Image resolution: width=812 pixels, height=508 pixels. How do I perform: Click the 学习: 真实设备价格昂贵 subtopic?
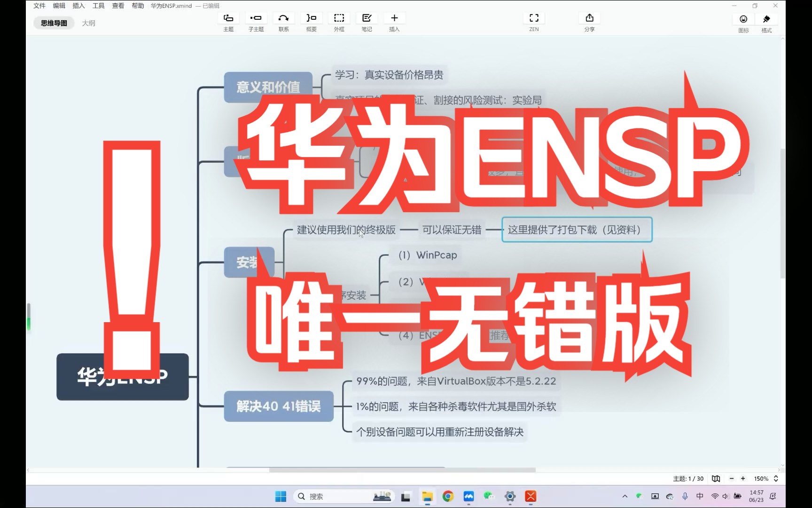click(x=389, y=75)
